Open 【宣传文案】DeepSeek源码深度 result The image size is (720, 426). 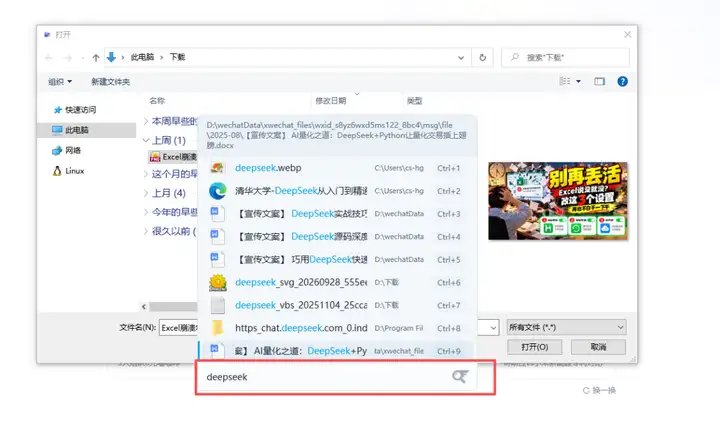[x=338, y=237]
